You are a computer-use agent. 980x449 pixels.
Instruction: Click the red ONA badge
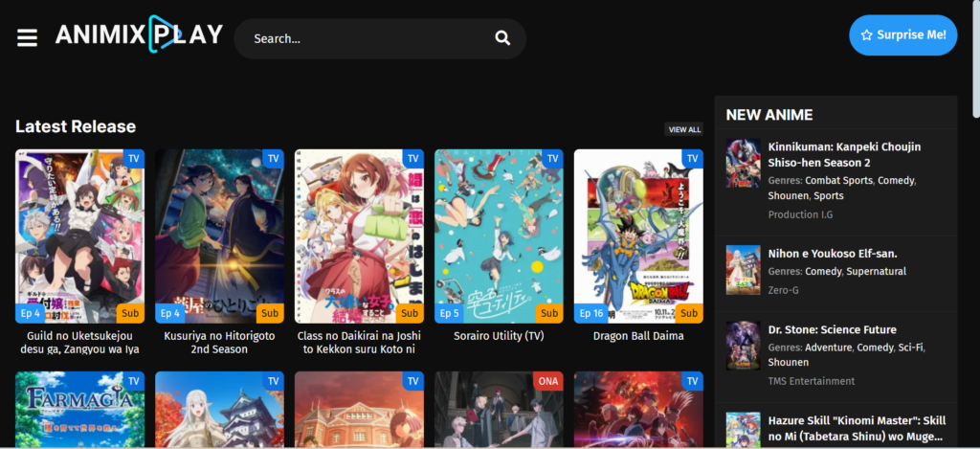click(548, 381)
